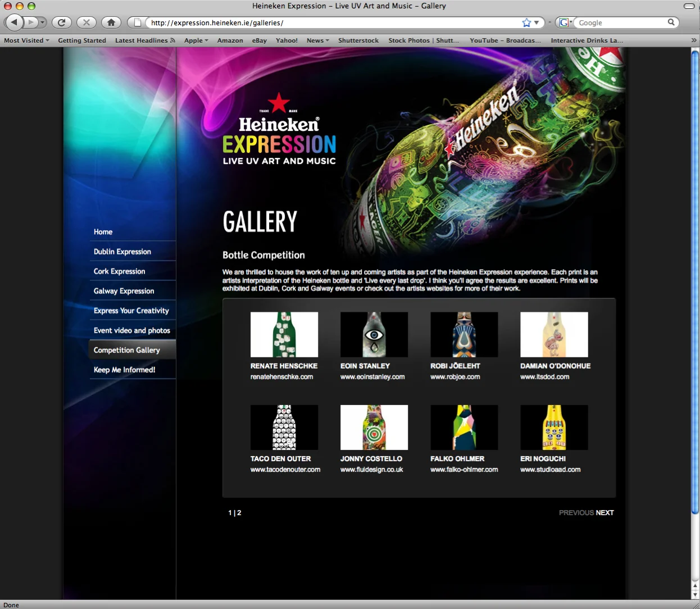
Task: View Eoin Stanley eye bottle thumbnail
Action: coord(374,334)
